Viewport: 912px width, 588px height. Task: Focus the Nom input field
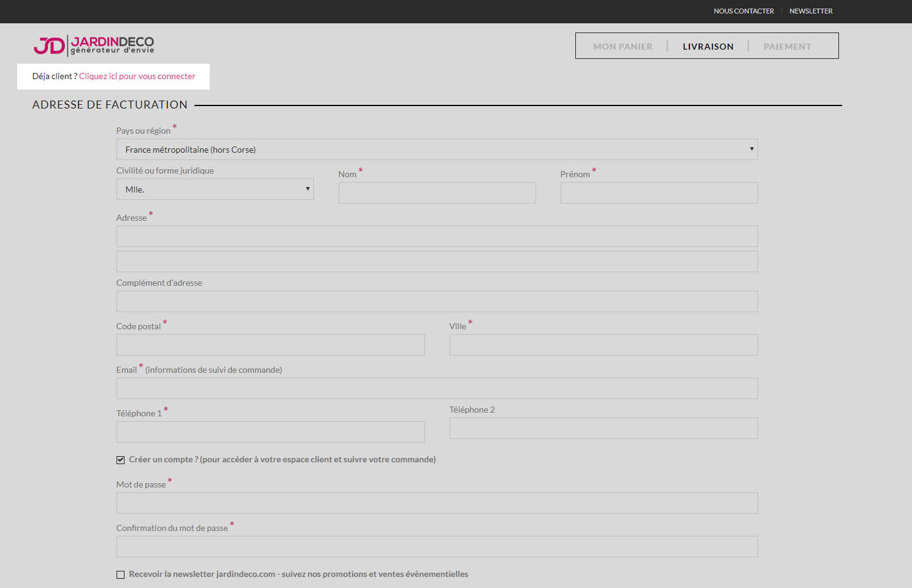pos(437,193)
